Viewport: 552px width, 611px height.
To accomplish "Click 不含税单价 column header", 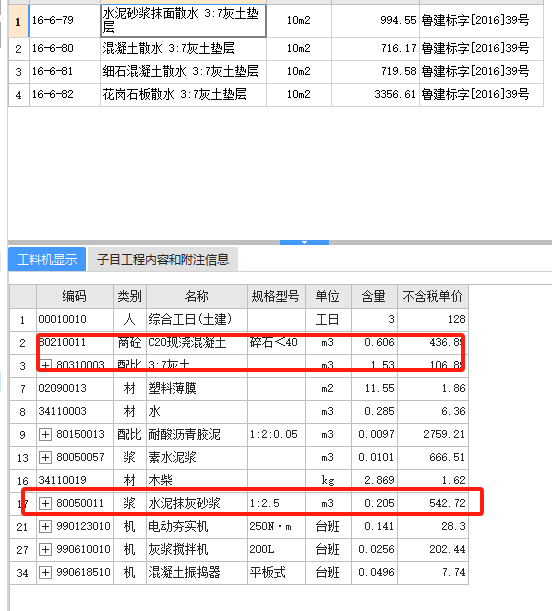I will [433, 297].
